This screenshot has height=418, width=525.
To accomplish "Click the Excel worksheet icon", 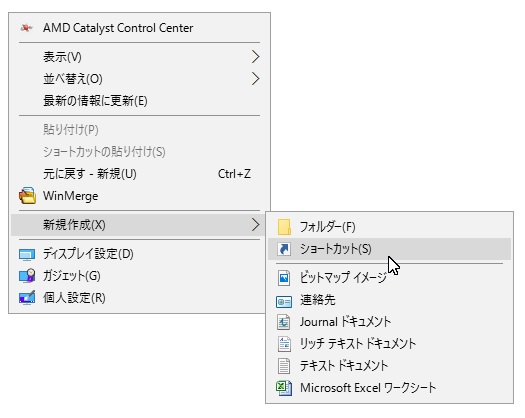I will coord(284,388).
